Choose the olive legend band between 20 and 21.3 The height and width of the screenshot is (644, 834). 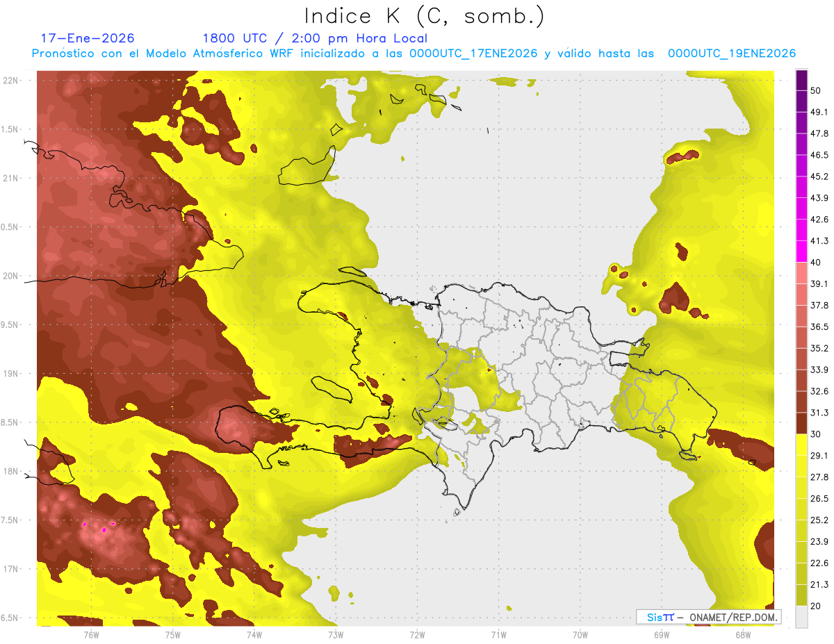tap(801, 595)
